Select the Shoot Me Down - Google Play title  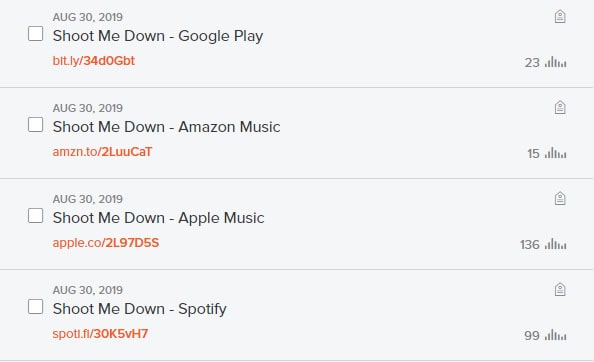pyautogui.click(x=158, y=36)
